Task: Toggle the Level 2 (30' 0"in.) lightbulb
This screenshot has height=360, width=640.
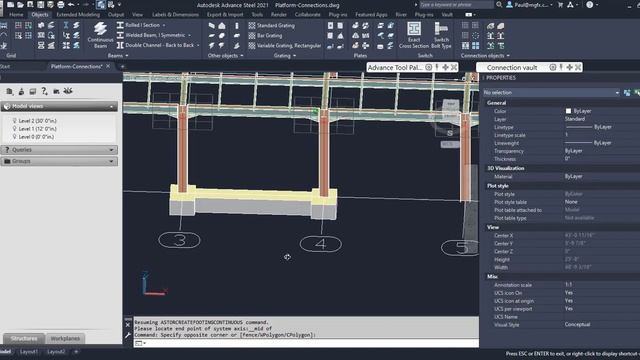Action: pos(14,121)
